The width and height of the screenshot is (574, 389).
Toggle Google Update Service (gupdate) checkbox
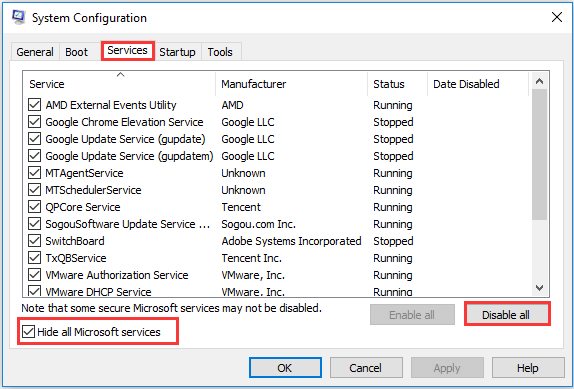coord(34,139)
